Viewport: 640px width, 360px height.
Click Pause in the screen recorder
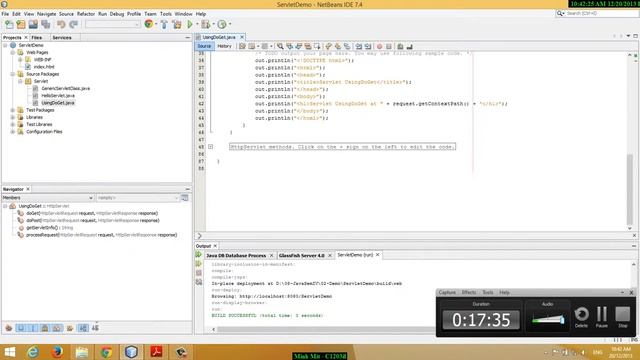tap(602, 317)
